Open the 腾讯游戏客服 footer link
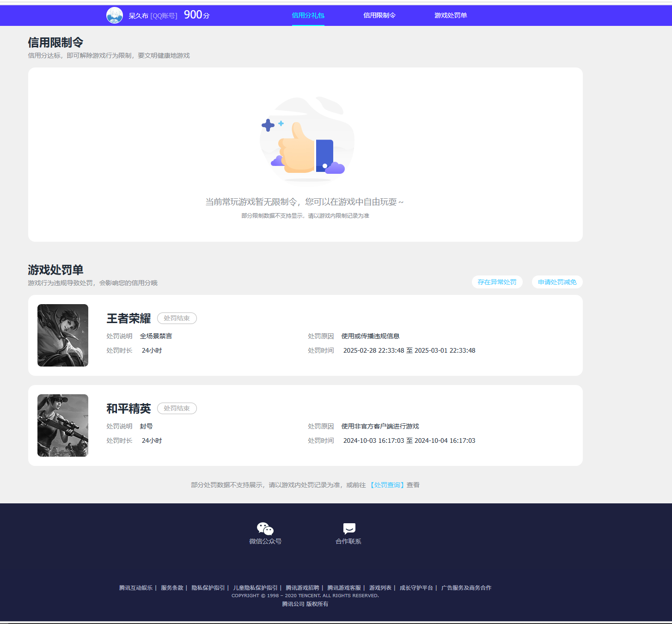Screen dimensions: 672x624 344,588
